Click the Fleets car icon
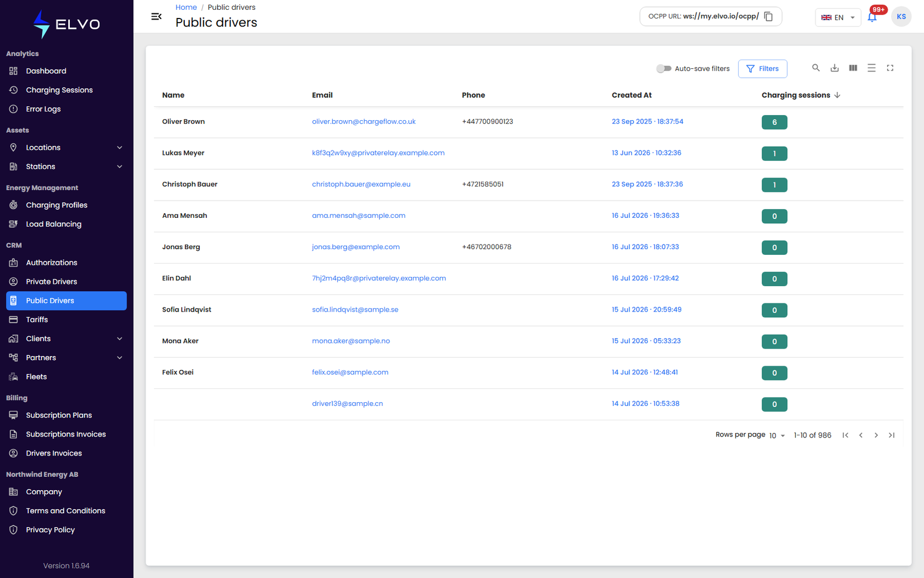This screenshot has height=578, width=924. point(13,377)
